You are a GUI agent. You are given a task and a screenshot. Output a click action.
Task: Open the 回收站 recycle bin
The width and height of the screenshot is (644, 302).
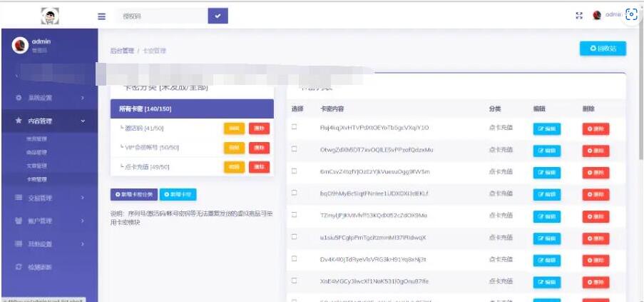(603, 49)
